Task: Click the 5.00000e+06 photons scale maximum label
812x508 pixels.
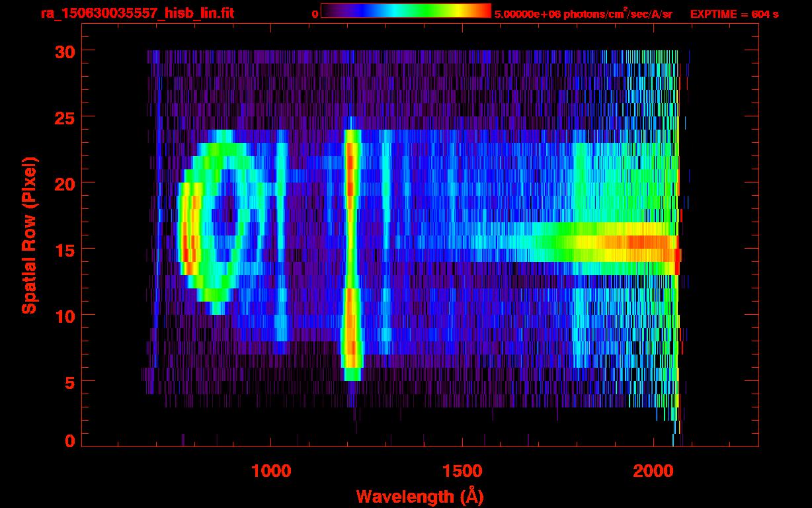Action: pyautogui.click(x=583, y=14)
